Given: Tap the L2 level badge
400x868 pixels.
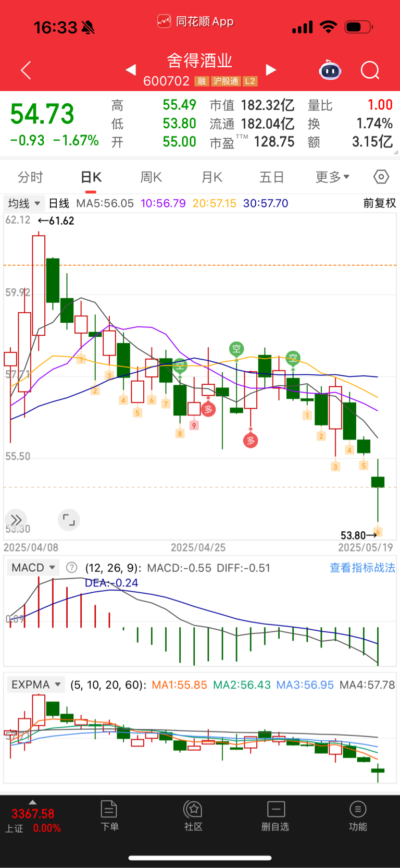Looking at the screenshot, I should point(250,81).
